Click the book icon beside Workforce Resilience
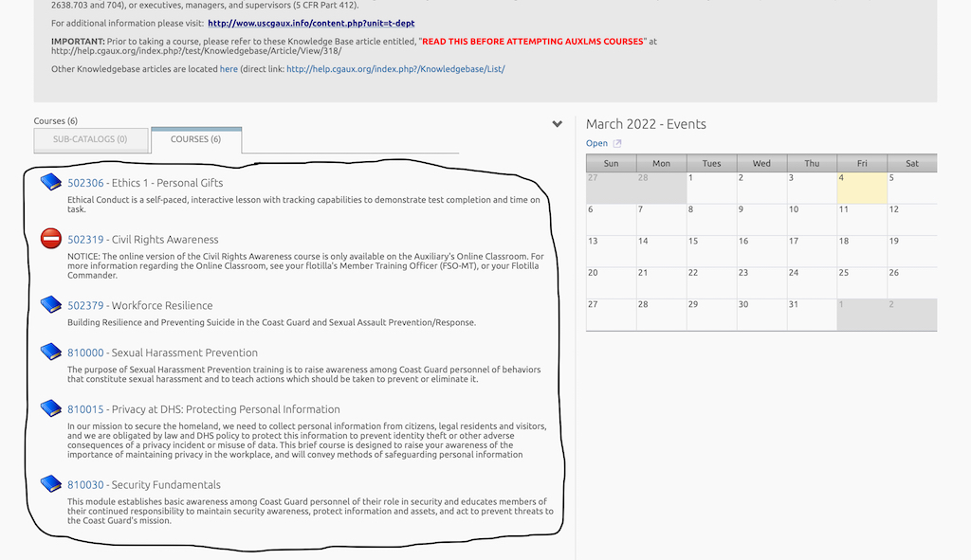 51,305
